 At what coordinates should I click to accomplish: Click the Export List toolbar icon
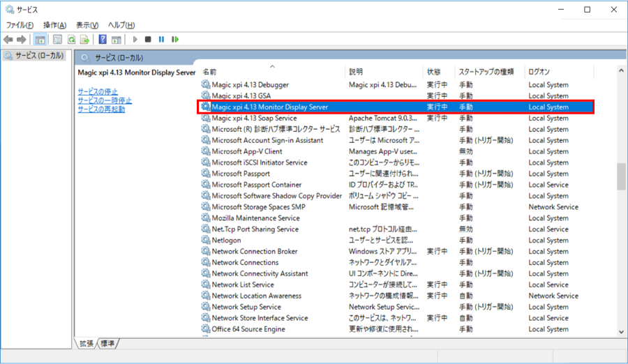(84, 40)
